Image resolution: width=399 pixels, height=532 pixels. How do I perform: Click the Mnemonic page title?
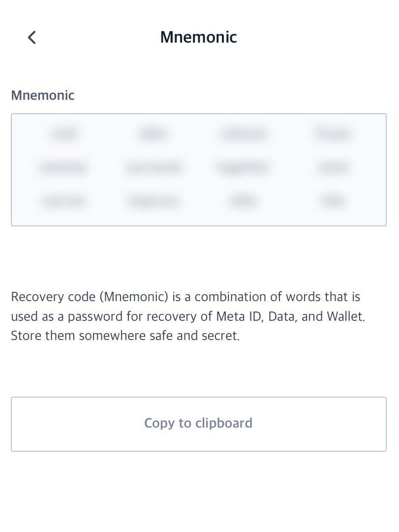198,37
